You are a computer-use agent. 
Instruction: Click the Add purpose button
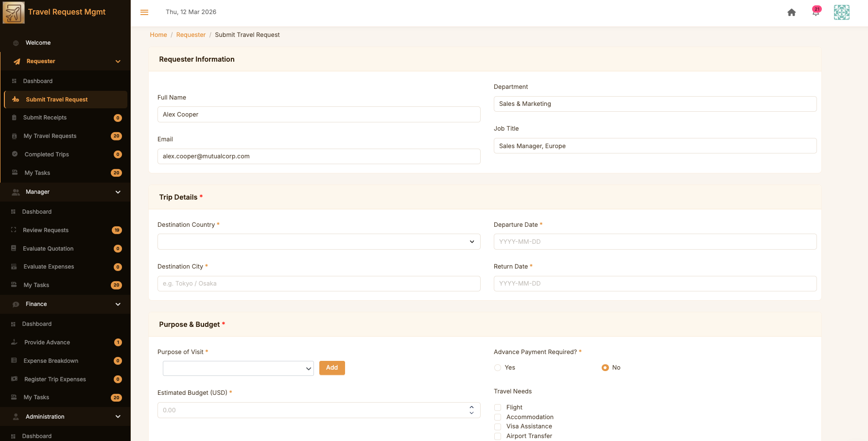pos(332,368)
